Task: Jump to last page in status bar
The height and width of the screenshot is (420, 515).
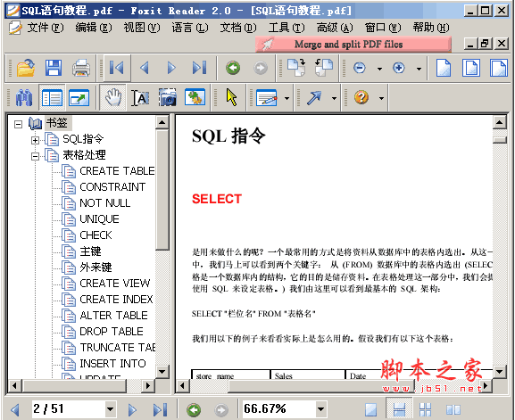Action: 160,409
